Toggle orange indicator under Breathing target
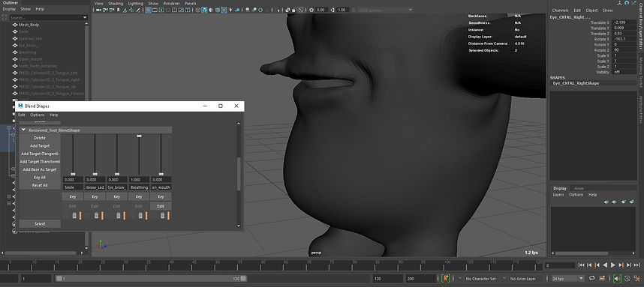The width and height of the screenshot is (644, 287). 146,216
